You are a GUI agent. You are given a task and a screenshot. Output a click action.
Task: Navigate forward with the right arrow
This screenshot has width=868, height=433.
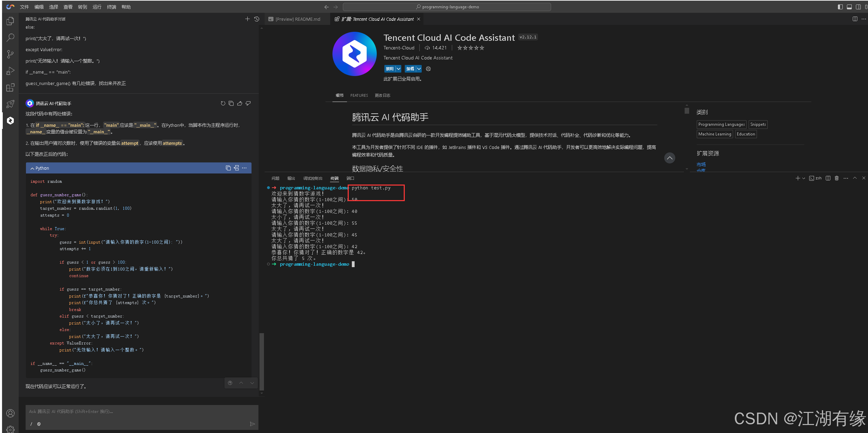336,7
